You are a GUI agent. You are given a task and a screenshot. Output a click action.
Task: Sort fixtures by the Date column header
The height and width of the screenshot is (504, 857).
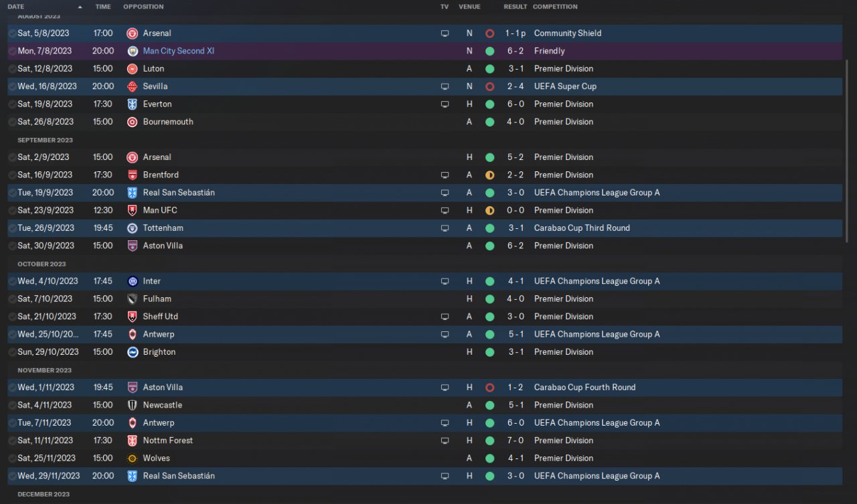point(16,7)
